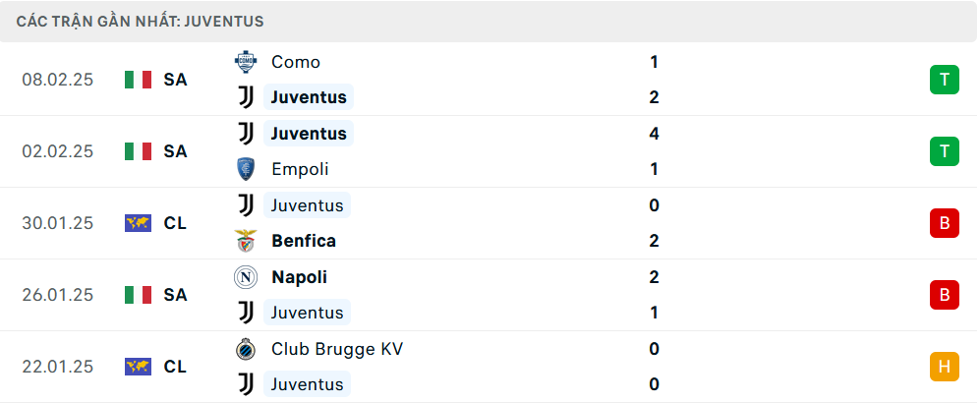Image resolution: width=980 pixels, height=403 pixels.
Task: Click green T badge for Como match
Action: (x=944, y=80)
